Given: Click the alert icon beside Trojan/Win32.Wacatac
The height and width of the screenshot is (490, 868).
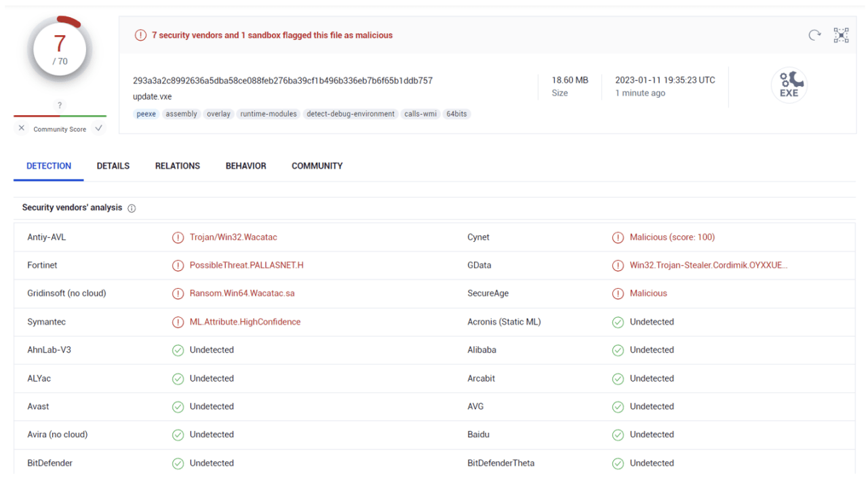Looking at the screenshot, I should 178,237.
